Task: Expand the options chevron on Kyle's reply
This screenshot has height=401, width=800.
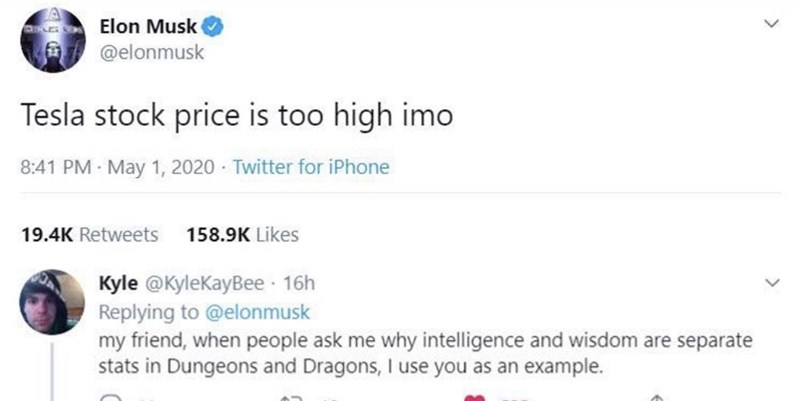Action: [x=769, y=285]
